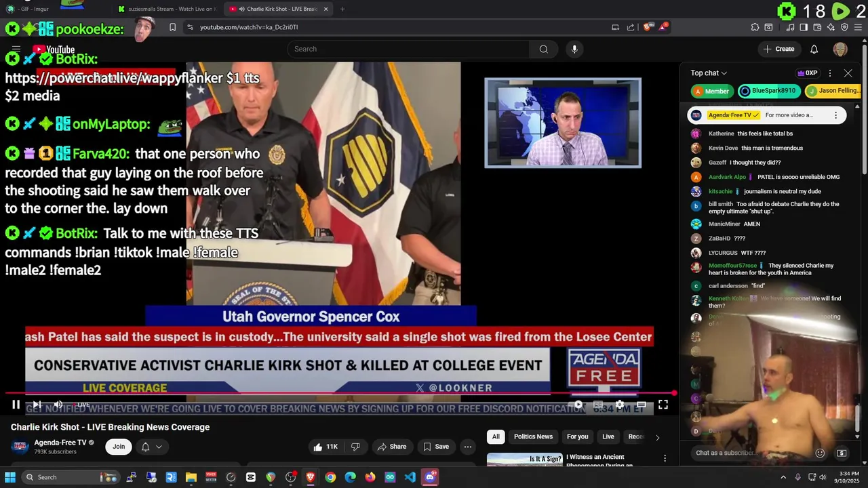Viewport: 868px width, 488px height.
Task: Switch to theater mode view
Action: click(x=641, y=405)
